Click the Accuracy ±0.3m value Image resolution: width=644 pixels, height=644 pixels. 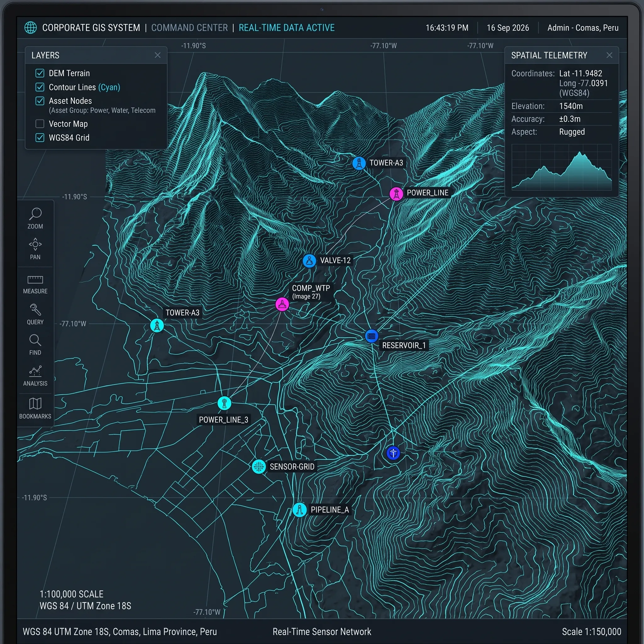pyautogui.click(x=570, y=119)
